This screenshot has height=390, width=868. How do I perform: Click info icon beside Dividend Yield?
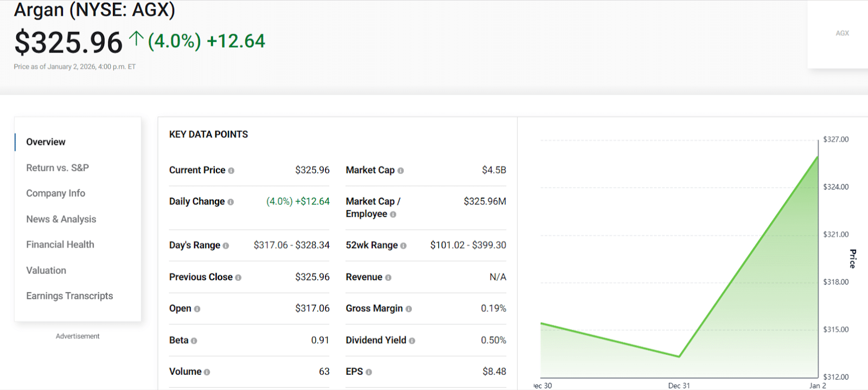[412, 341]
